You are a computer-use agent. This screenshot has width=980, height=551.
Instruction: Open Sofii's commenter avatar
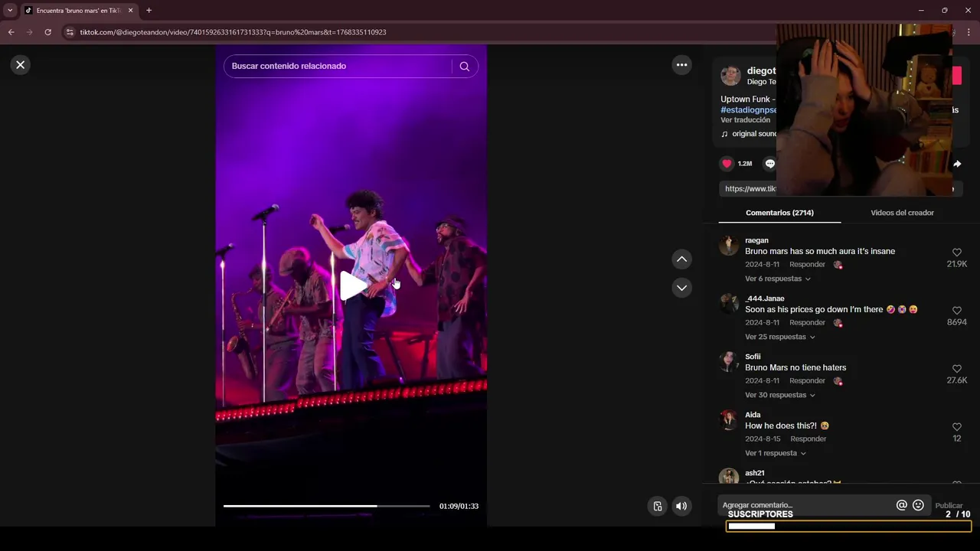(728, 361)
